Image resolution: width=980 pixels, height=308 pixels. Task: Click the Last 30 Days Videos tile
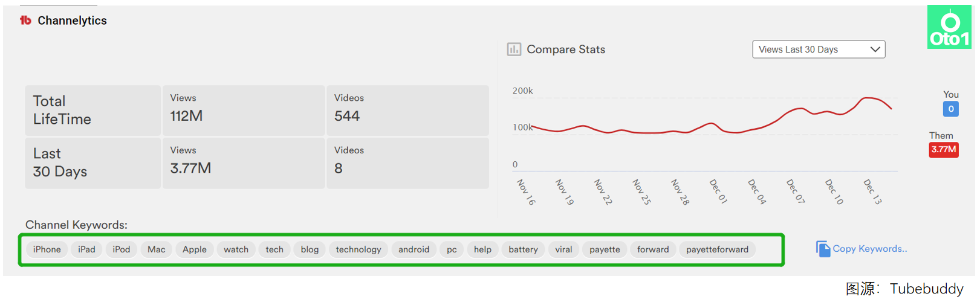407,162
